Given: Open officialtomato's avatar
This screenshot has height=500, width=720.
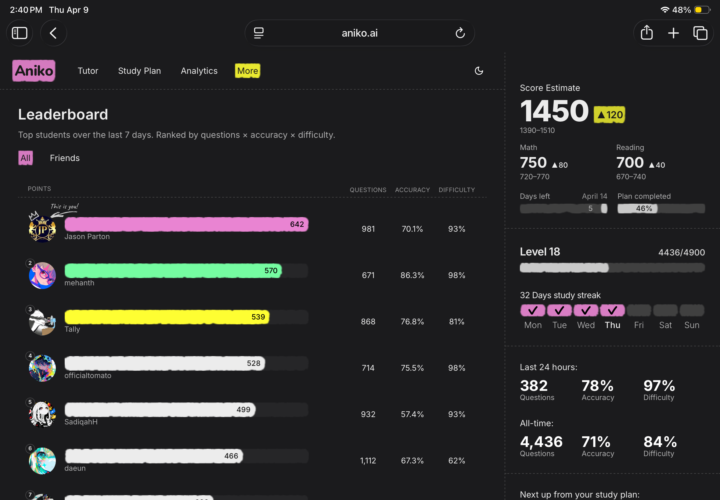Looking at the screenshot, I should pos(42,368).
